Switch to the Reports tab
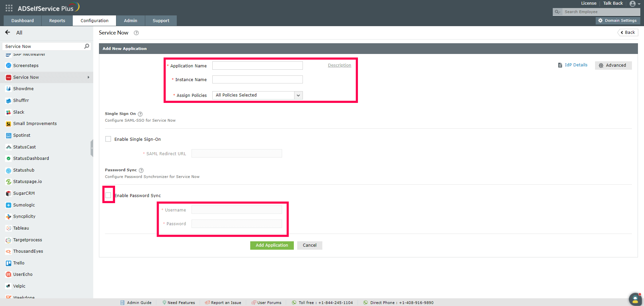 pos(57,20)
